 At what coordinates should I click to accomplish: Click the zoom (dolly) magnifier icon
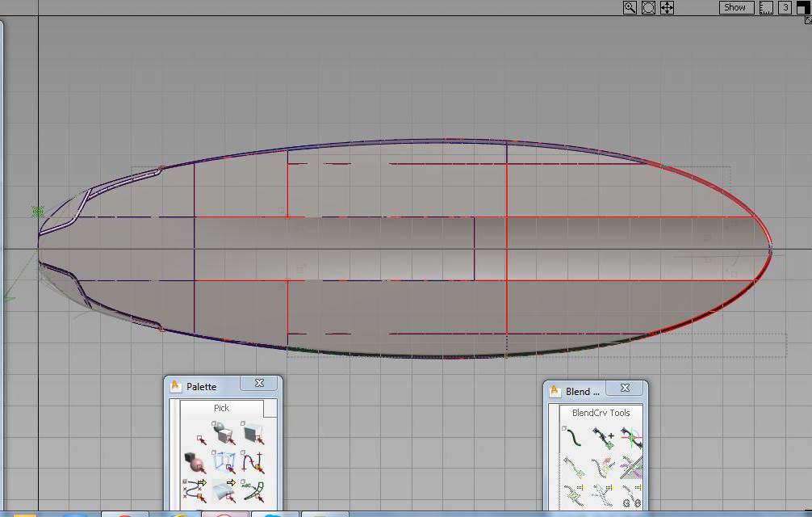[630, 7]
